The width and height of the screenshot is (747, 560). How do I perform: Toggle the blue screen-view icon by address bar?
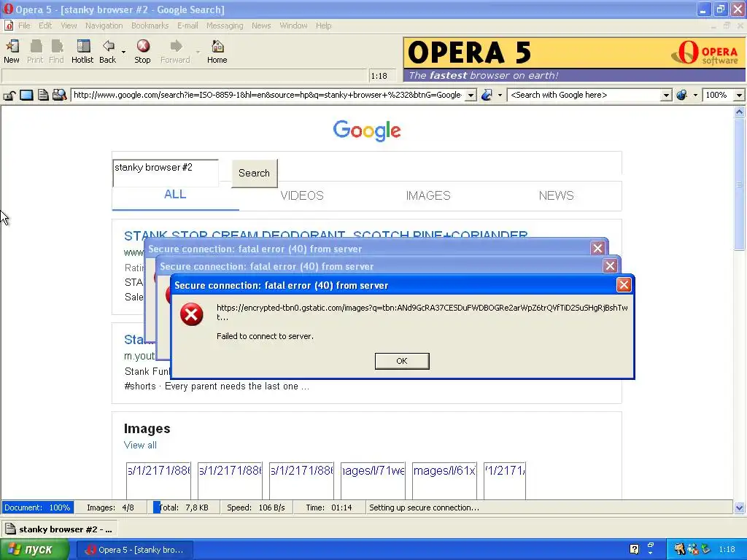click(x=26, y=96)
